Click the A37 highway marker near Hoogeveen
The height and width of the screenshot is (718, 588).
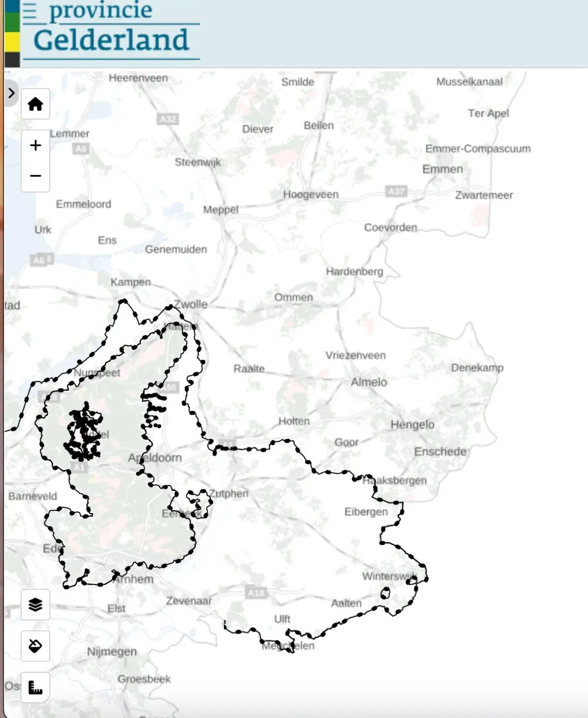tap(396, 191)
